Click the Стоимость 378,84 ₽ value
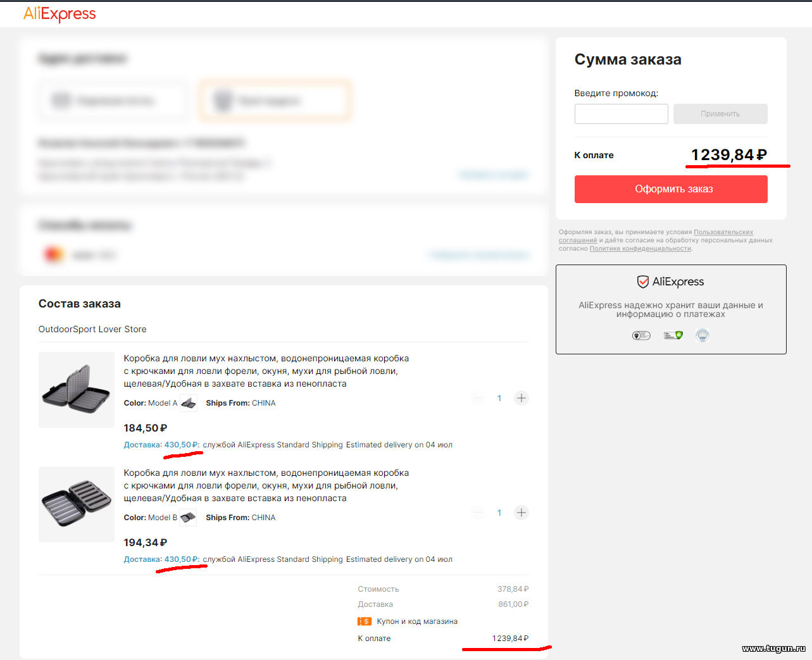The width and height of the screenshot is (812, 660). pyautogui.click(x=513, y=589)
